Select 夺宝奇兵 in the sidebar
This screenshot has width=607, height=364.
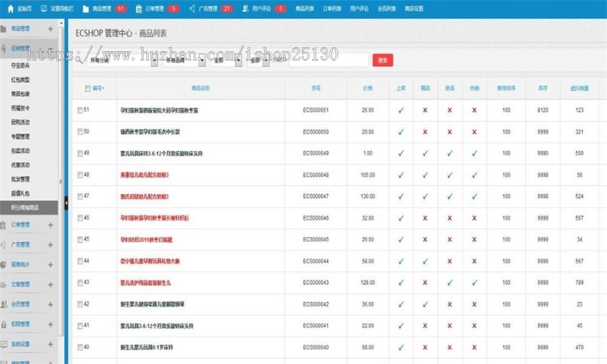pos(20,65)
